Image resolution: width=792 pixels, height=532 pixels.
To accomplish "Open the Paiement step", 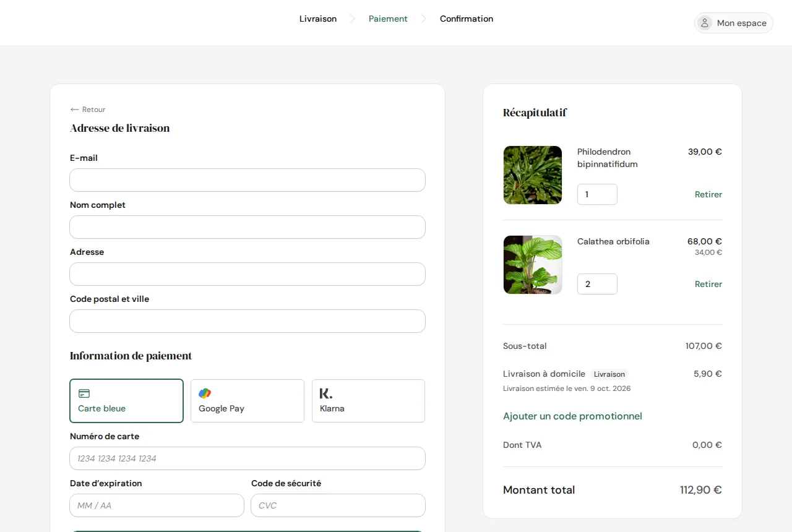I will [388, 19].
